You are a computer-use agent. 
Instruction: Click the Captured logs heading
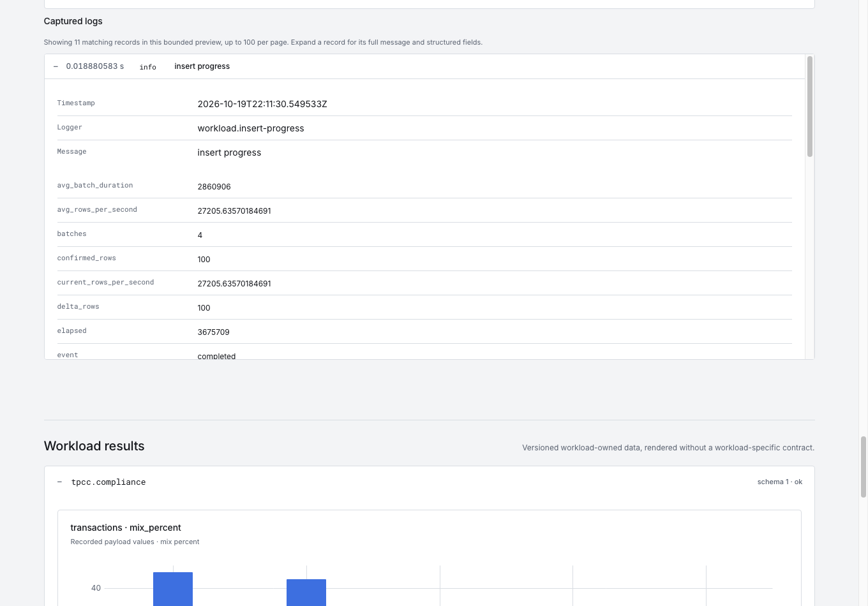(x=73, y=21)
